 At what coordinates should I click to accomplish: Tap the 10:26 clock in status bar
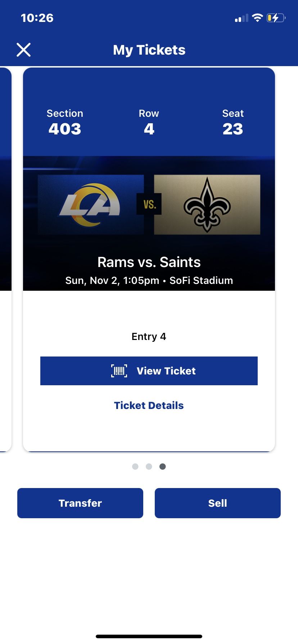click(37, 18)
